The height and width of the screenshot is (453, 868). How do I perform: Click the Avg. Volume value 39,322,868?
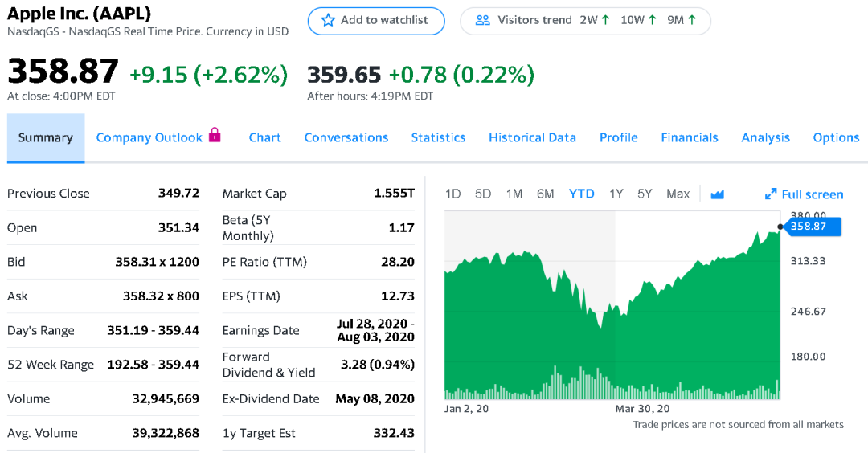point(166,433)
